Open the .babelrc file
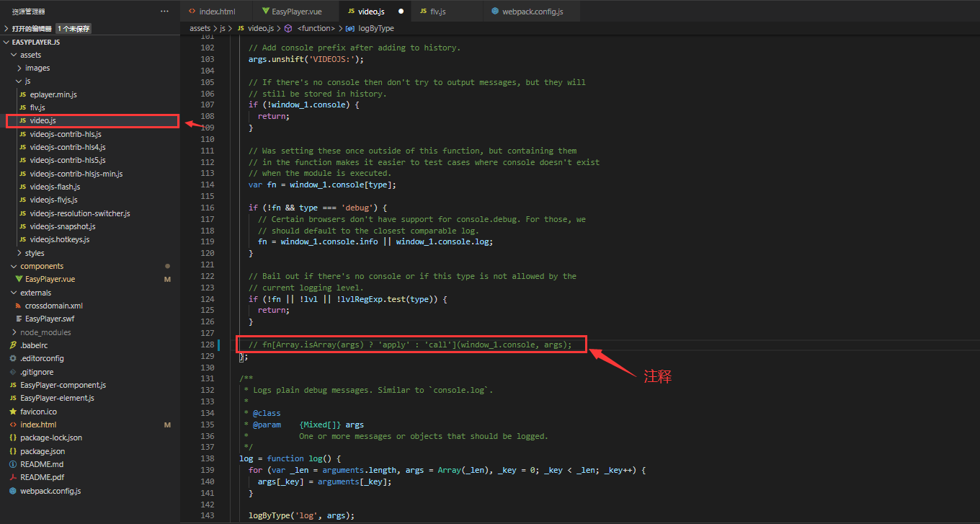980x524 pixels. (33, 345)
